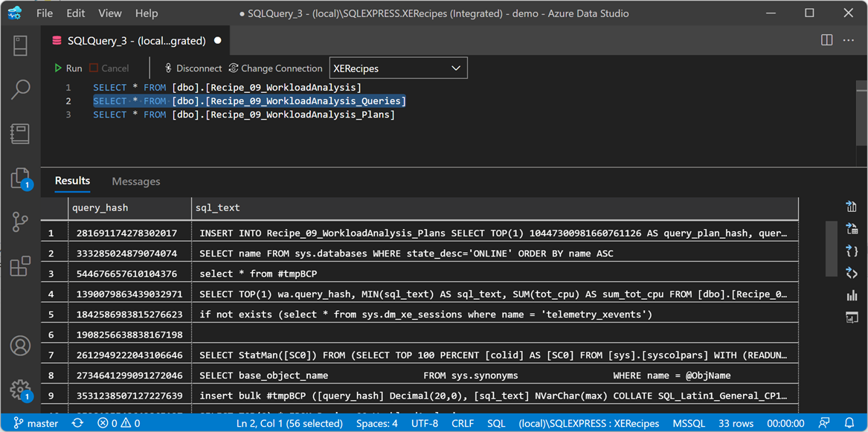The image size is (868, 432).
Task: Run the selected query
Action: (x=68, y=68)
